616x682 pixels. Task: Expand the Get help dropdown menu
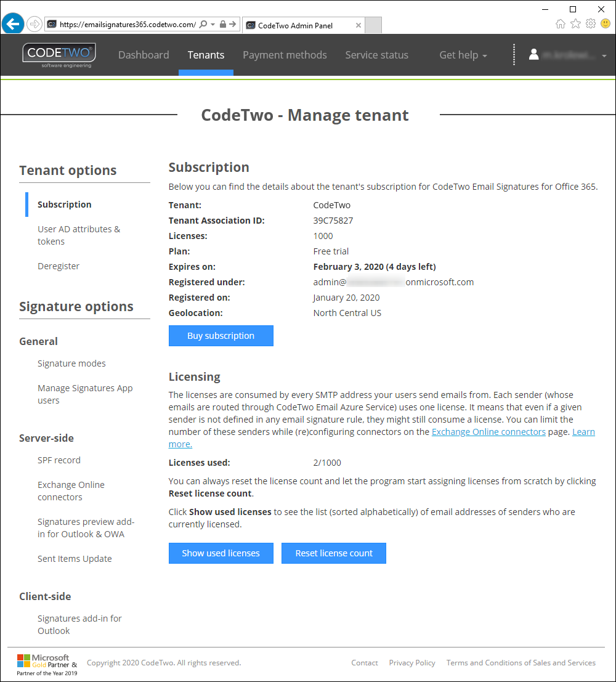[463, 55]
